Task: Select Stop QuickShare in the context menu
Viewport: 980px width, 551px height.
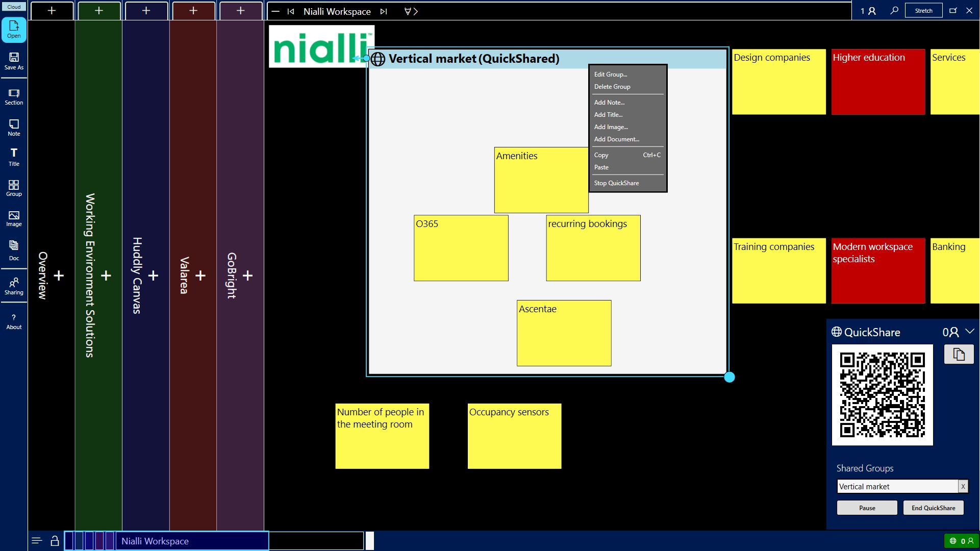Action: 616,183
